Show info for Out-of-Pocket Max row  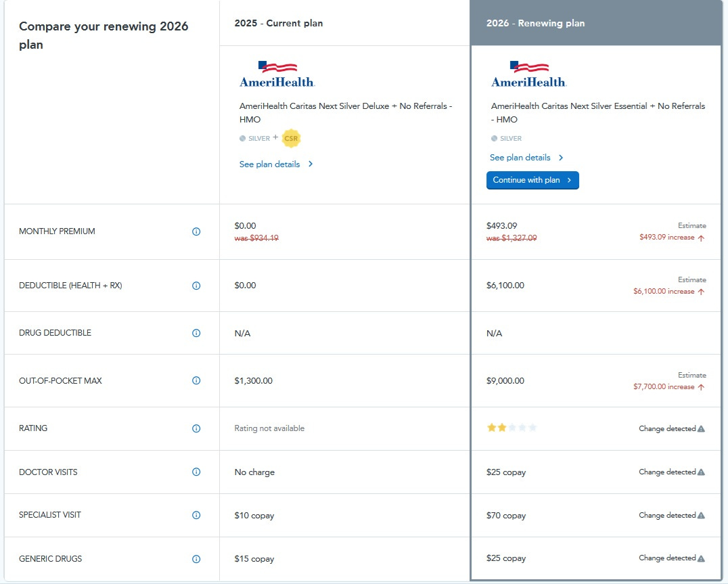pyautogui.click(x=196, y=381)
